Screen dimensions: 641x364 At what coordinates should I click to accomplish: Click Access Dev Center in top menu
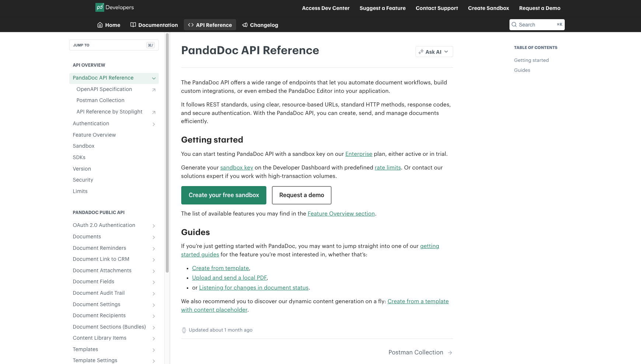pos(326,8)
